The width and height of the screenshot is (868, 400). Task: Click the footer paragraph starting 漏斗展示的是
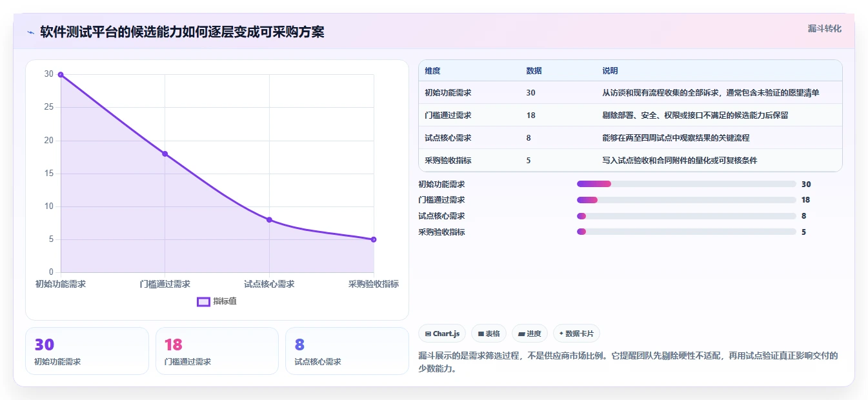[628, 363]
